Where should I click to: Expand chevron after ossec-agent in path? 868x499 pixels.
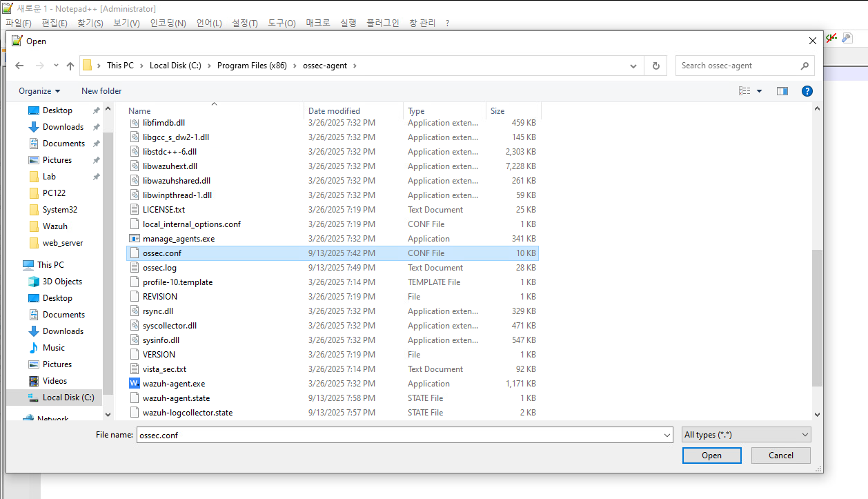[355, 66]
